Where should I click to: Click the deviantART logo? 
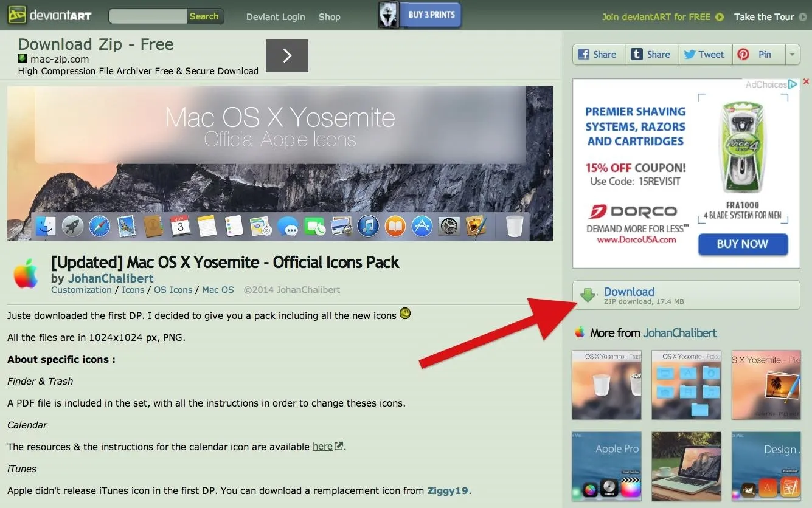tap(49, 15)
